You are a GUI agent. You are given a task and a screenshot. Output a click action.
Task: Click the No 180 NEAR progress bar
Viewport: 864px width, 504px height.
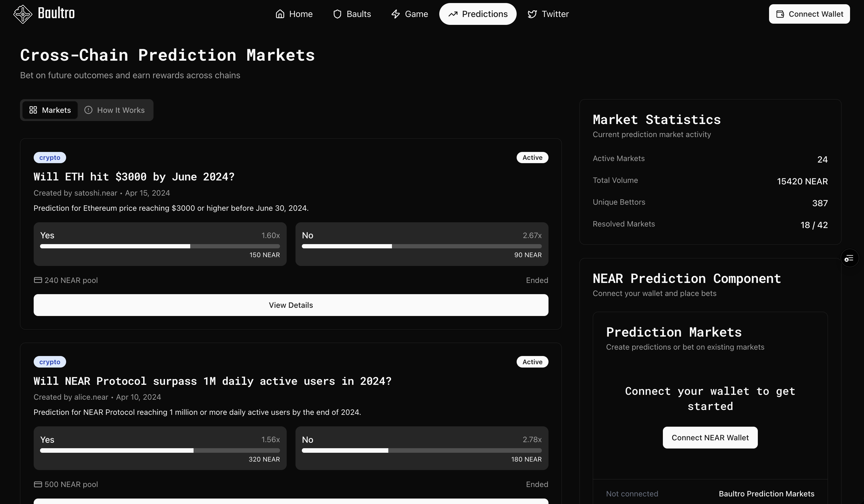tap(421, 451)
